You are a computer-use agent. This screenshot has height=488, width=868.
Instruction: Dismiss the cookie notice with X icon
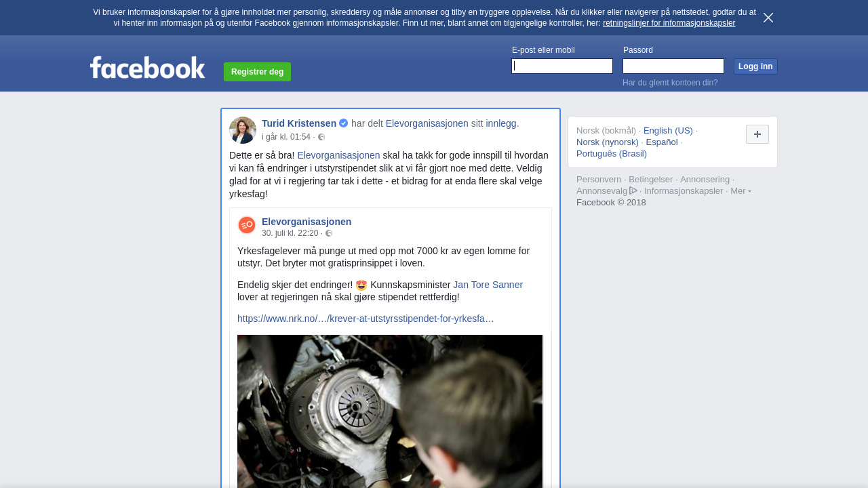[x=768, y=18]
